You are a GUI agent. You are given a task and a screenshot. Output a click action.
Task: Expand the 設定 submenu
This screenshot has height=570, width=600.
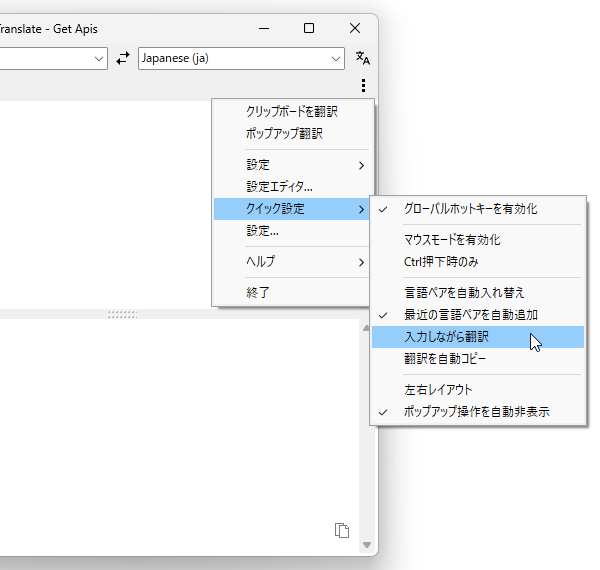coord(291,165)
